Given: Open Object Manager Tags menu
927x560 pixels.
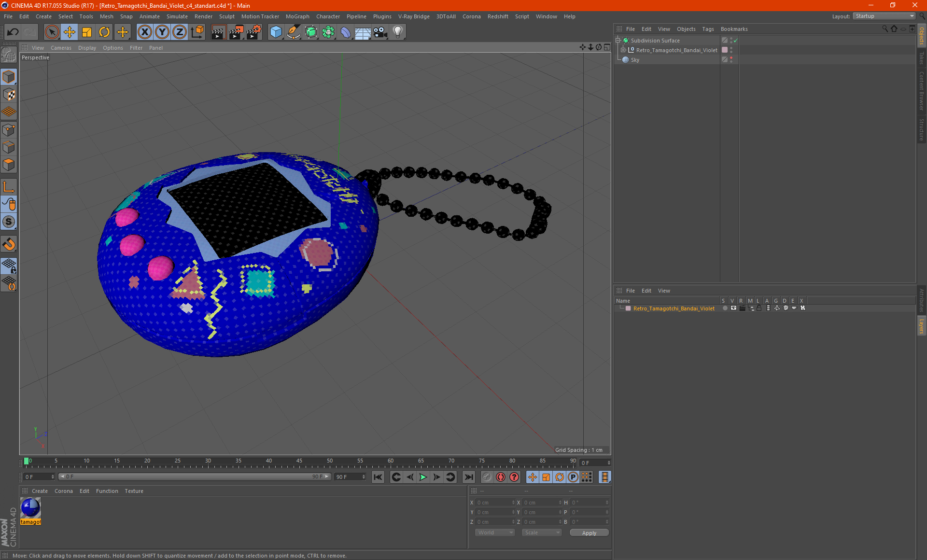Looking at the screenshot, I should pos(708,29).
